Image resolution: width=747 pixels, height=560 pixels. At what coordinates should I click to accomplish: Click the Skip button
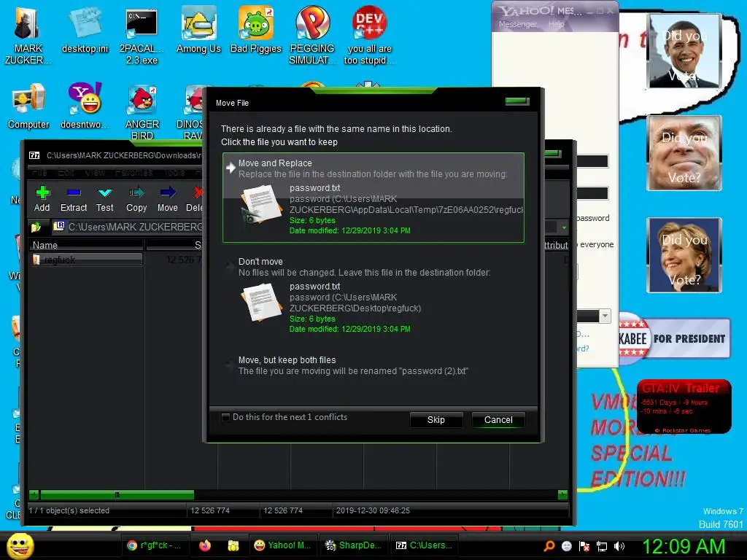(436, 419)
